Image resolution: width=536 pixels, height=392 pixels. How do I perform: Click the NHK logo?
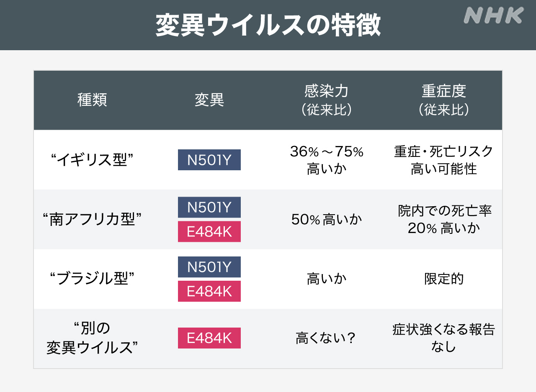[x=494, y=16]
